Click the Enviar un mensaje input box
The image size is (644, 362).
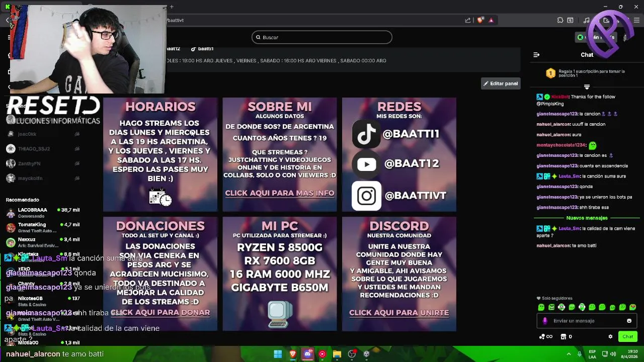tap(587, 321)
